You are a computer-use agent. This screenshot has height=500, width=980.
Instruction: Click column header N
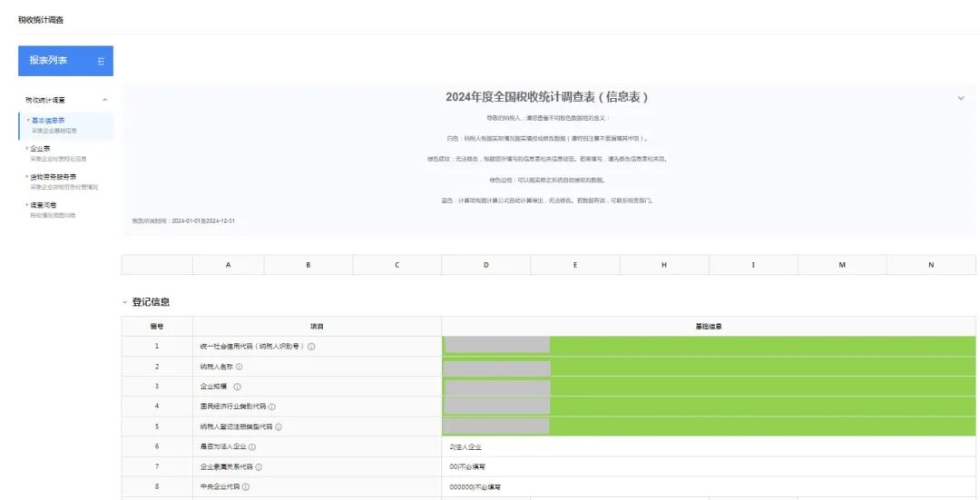931,265
